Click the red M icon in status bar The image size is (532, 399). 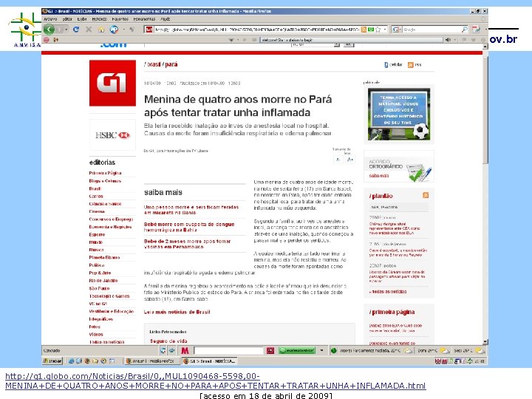coord(185,350)
